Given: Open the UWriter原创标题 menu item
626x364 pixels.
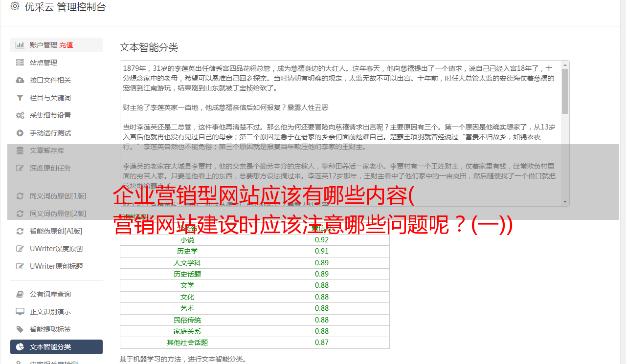Looking at the screenshot, I should point(56,266).
